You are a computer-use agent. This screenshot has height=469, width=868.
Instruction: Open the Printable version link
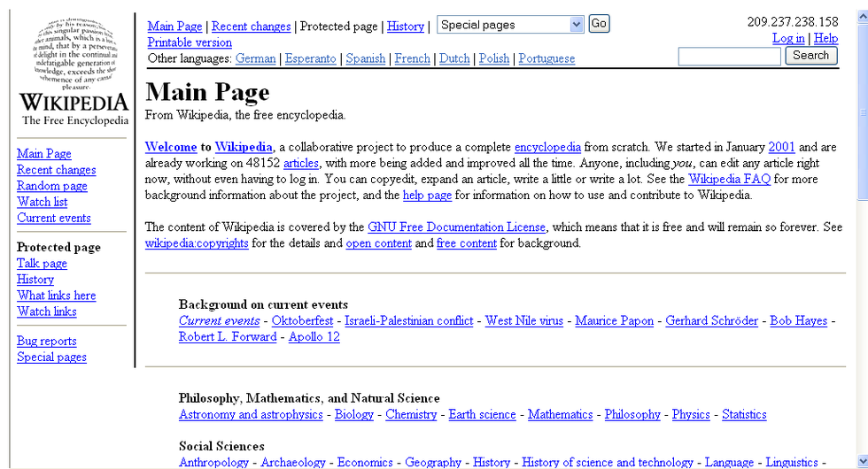tap(190, 42)
